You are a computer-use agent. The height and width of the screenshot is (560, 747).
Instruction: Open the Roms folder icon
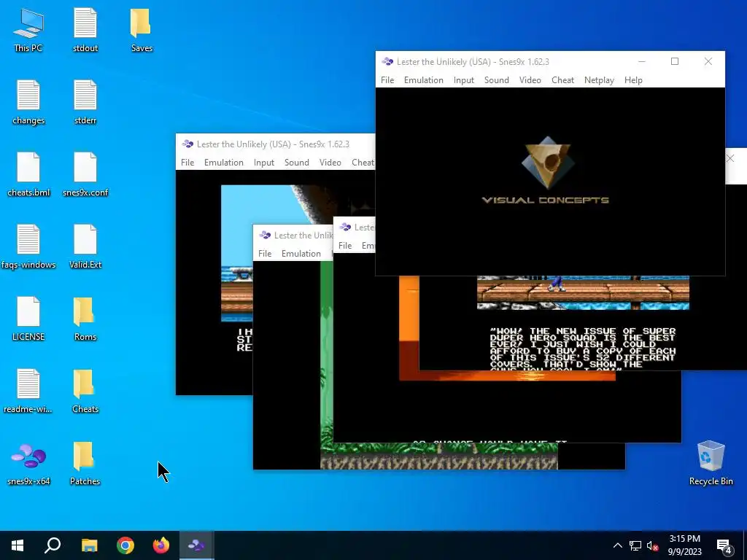click(85, 319)
